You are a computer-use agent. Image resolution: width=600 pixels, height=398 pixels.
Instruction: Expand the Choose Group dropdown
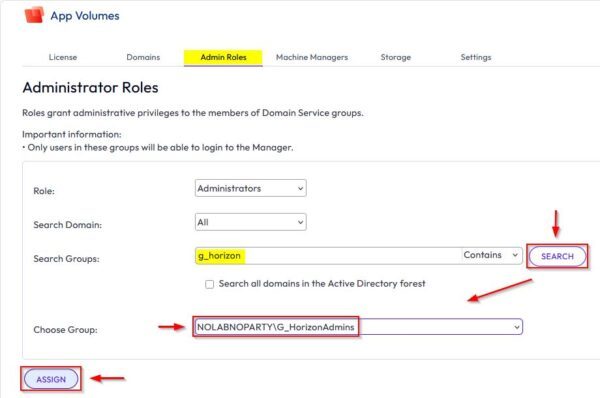[358, 327]
